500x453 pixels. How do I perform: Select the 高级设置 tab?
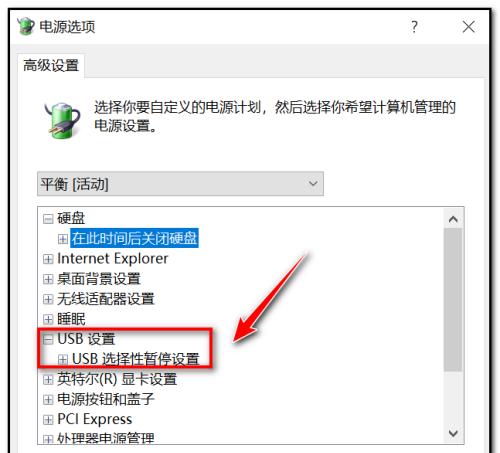(x=51, y=65)
